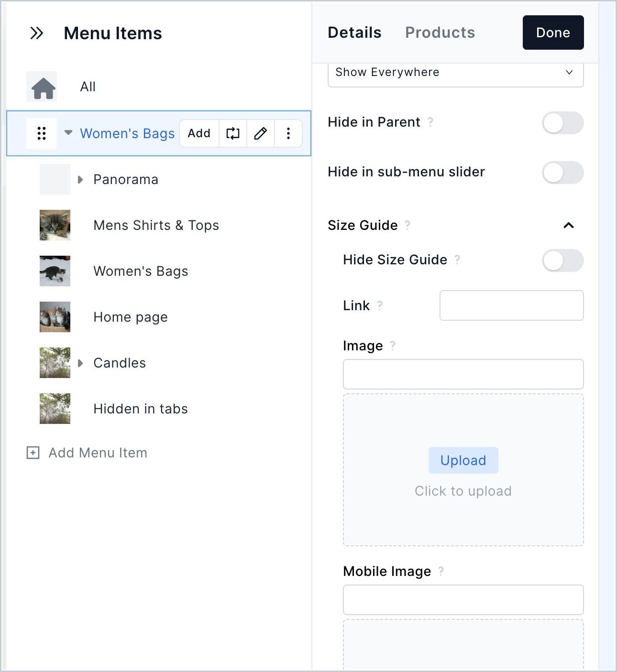
Task: Click the Add button on Women's Bags row
Action: coord(199,133)
